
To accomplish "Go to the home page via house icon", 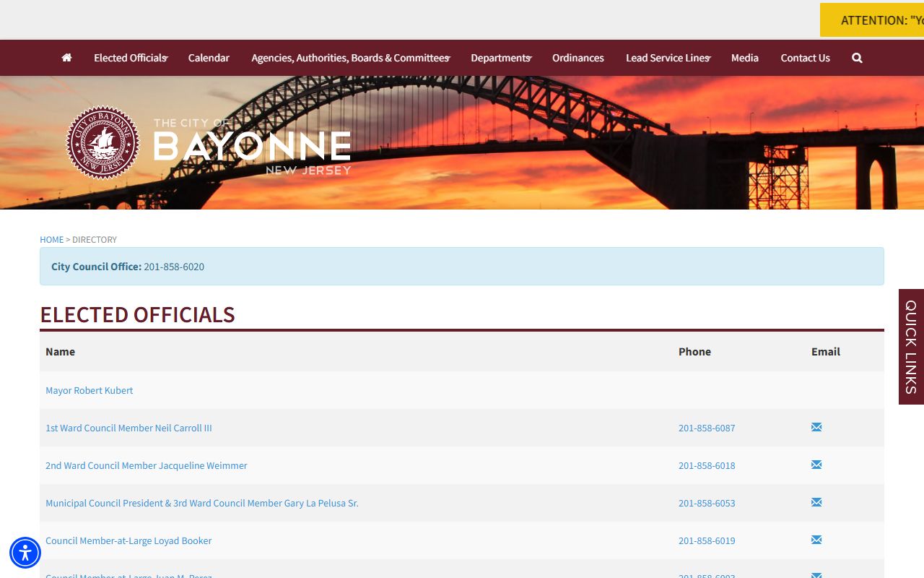I will (66, 58).
